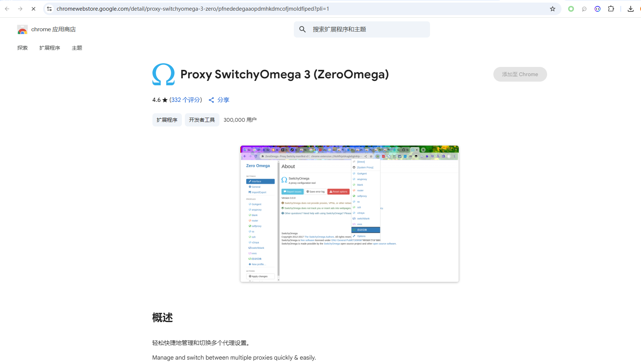This screenshot has height=364, width=641.
Task: Open the chat bubble extension icon
Action: coord(584,9)
